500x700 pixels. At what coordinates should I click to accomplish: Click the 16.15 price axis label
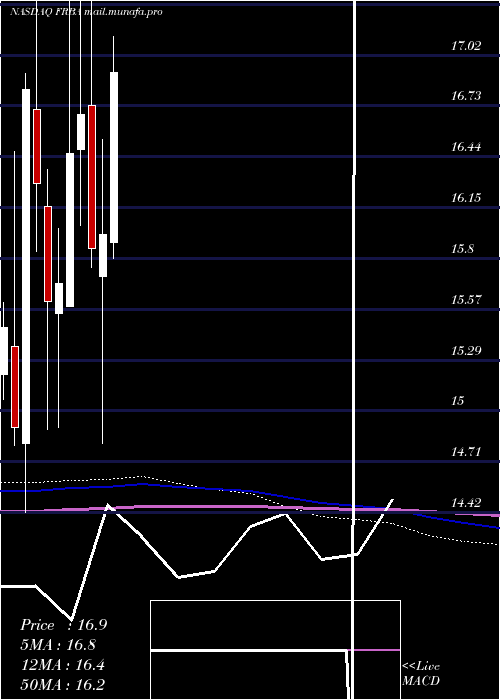click(466, 197)
